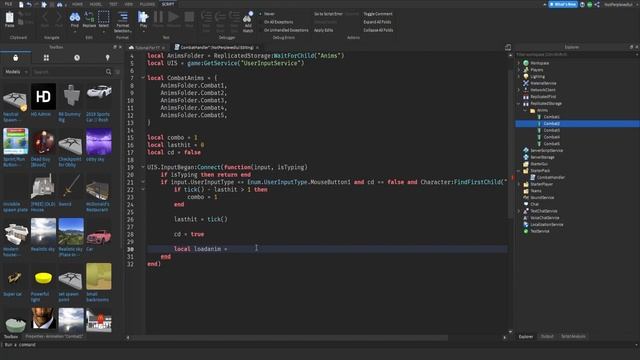Click the undo arrow in title bar
The image size is (640, 360).
pos(29,4)
